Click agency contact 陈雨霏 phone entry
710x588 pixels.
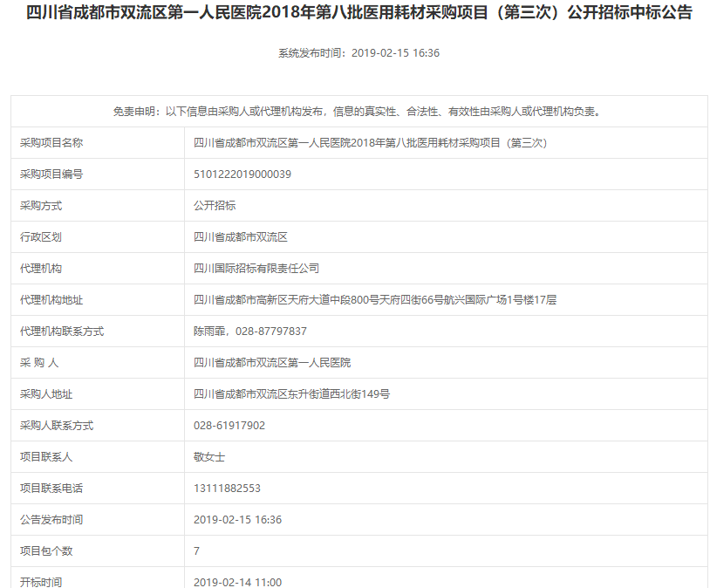click(250, 332)
